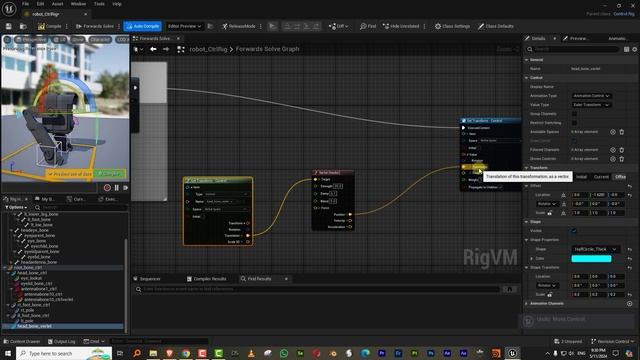Image resolution: width=640 pixels, height=360 pixels.
Task: Click the Browse to asset icon
Action: click(x=23, y=26)
